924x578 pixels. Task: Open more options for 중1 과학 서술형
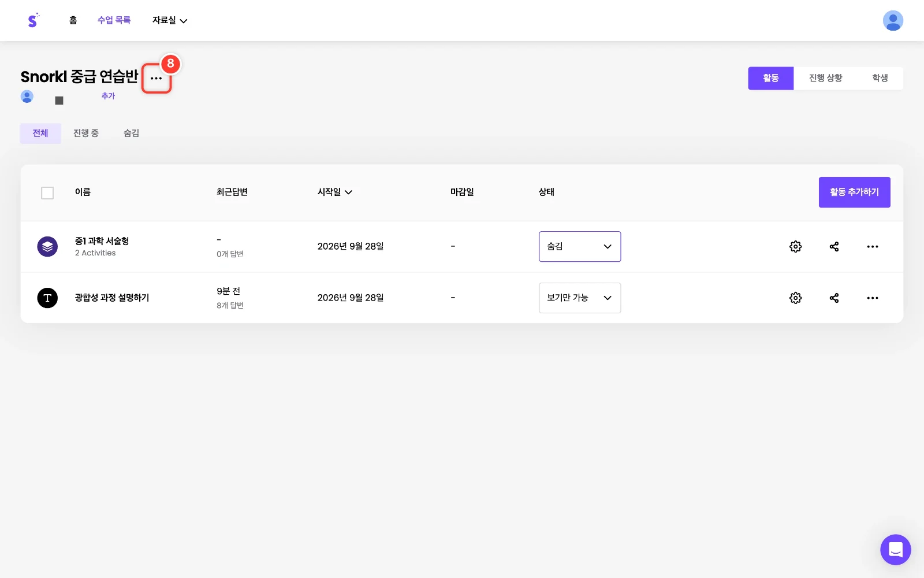(x=873, y=246)
